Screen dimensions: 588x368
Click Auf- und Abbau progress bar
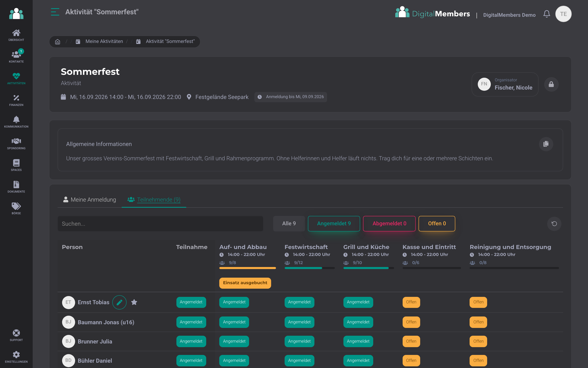pos(247,268)
